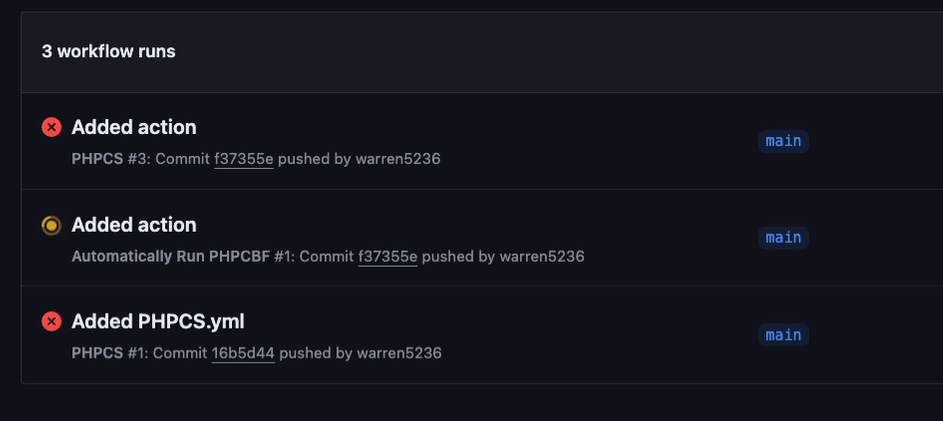View commit 16b5d44

(x=243, y=353)
